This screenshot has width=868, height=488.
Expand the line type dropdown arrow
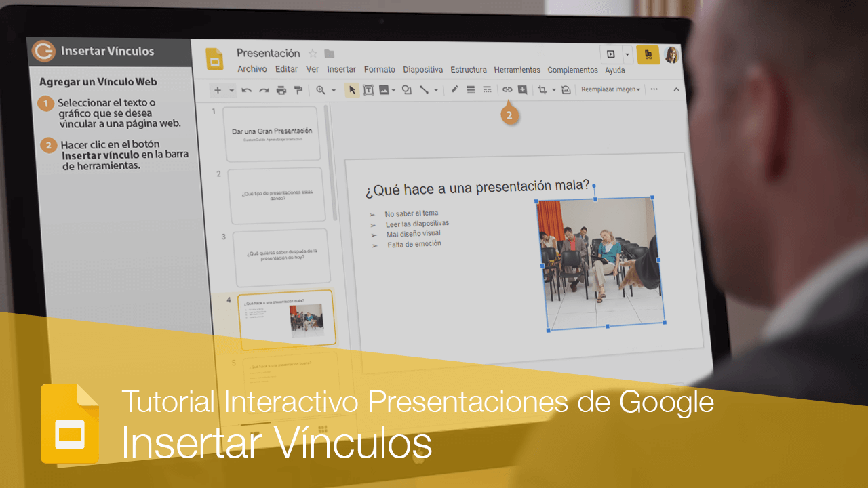click(x=435, y=89)
